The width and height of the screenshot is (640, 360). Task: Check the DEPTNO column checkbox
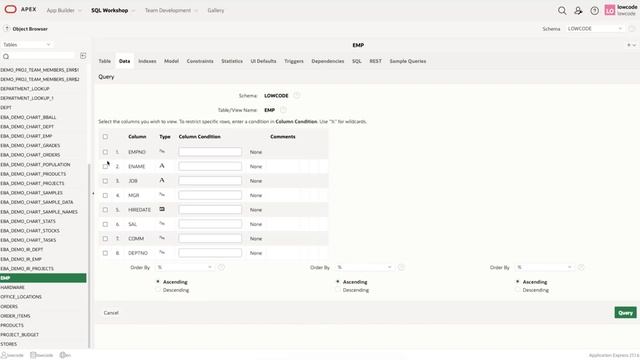[x=105, y=253]
